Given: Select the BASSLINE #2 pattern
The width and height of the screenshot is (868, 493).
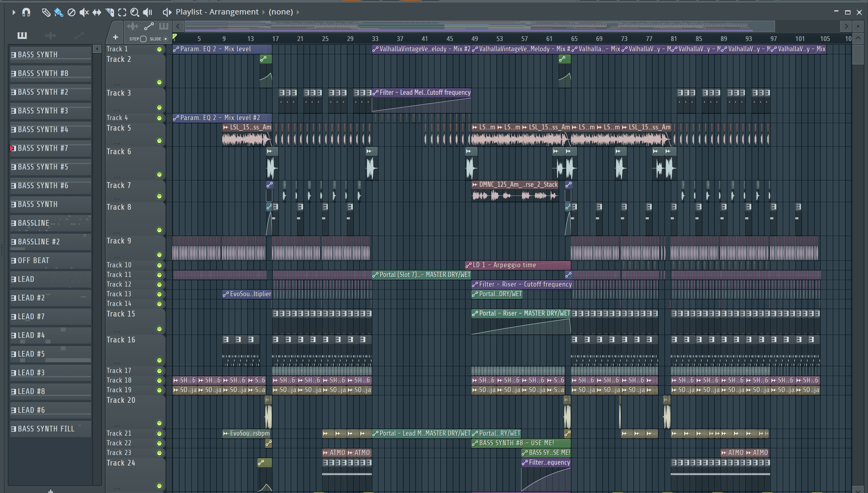Looking at the screenshot, I should tap(51, 242).
